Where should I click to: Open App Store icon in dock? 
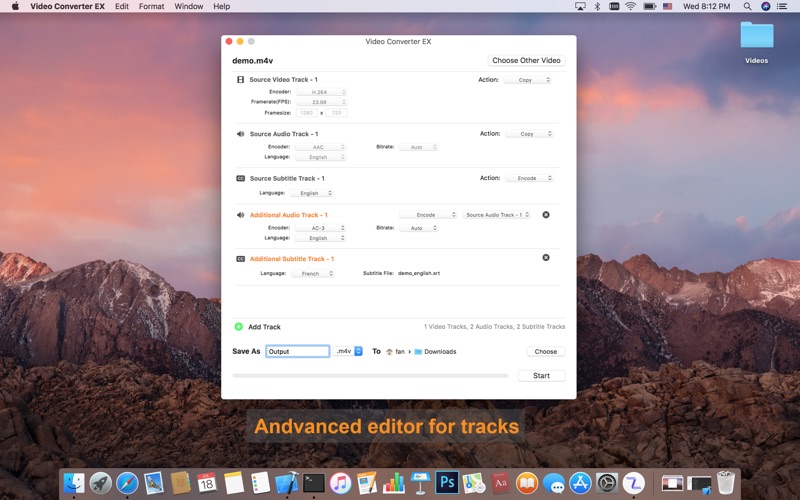[580, 483]
